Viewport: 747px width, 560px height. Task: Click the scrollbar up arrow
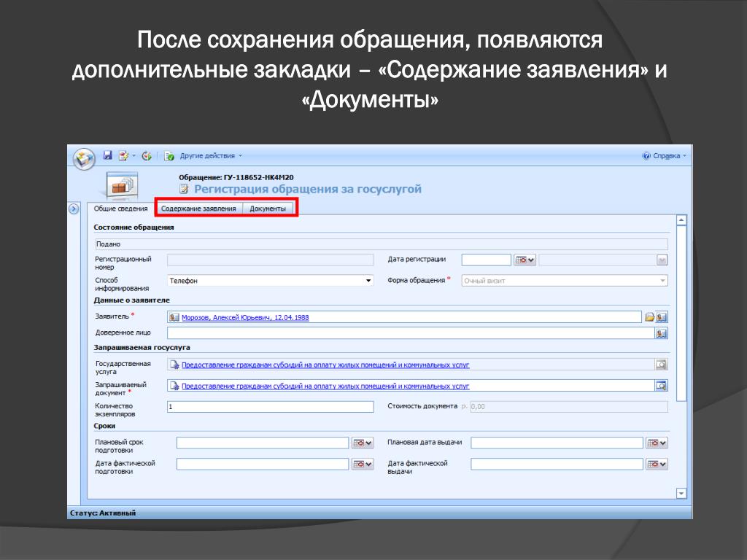pyautogui.click(x=681, y=220)
